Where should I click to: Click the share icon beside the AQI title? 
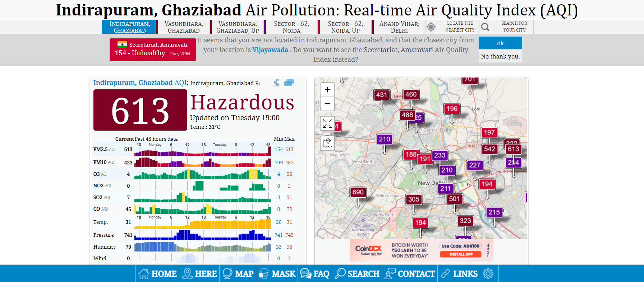coord(276,83)
